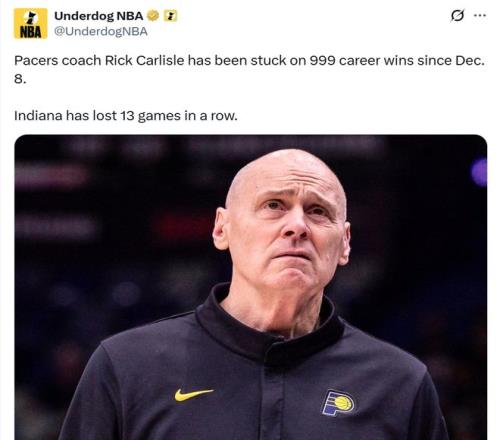Open the @UnderdogNBA handle link
Screen dimensions: 500x440
coord(101,31)
